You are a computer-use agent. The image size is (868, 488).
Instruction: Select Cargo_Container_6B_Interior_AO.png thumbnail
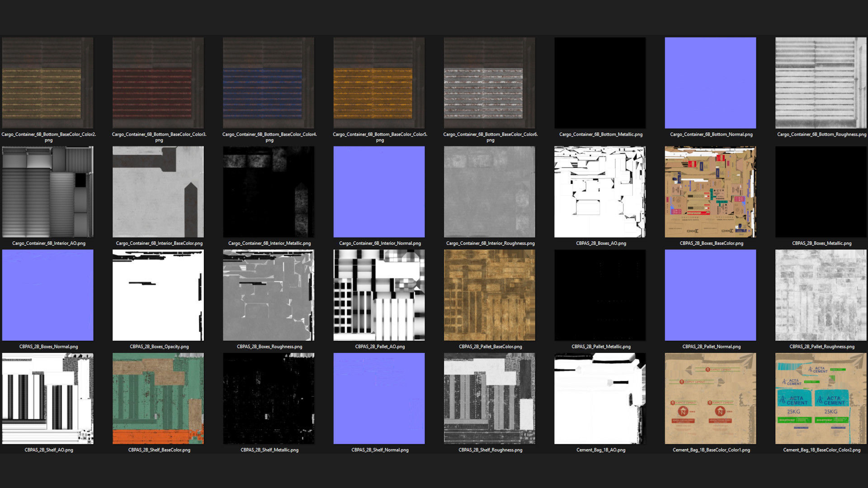pyautogui.click(x=47, y=192)
